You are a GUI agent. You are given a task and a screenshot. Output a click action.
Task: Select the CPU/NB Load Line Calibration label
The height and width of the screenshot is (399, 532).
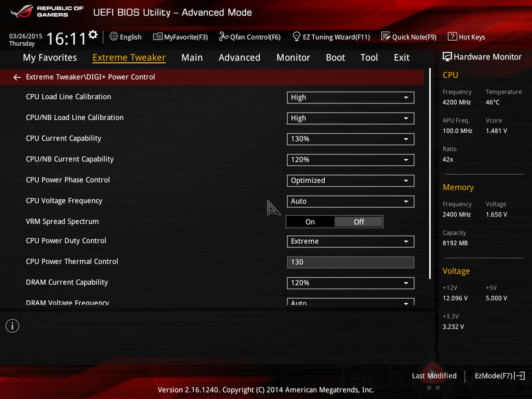pos(75,117)
